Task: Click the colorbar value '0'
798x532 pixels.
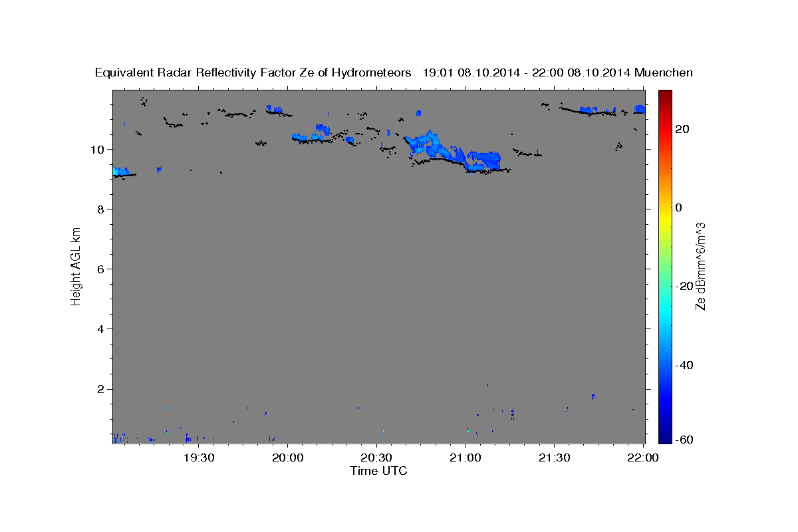Action: click(680, 207)
